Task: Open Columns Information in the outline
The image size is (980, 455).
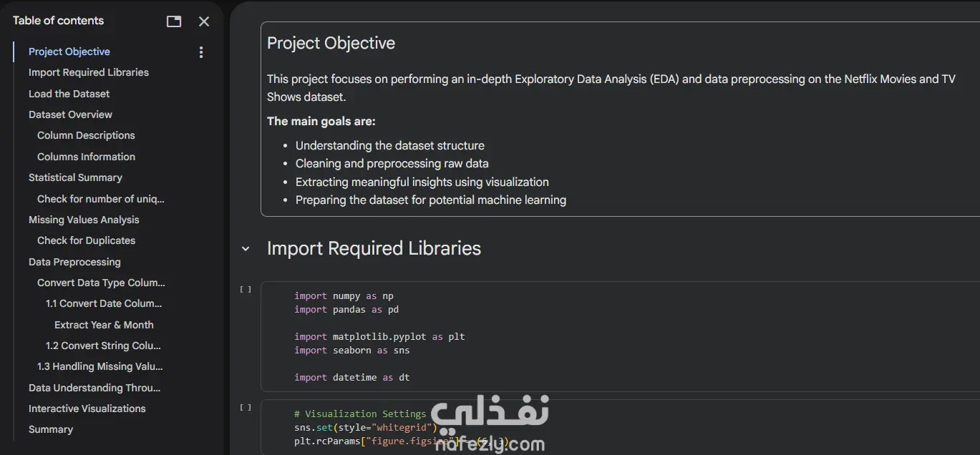Action: pyautogui.click(x=86, y=157)
